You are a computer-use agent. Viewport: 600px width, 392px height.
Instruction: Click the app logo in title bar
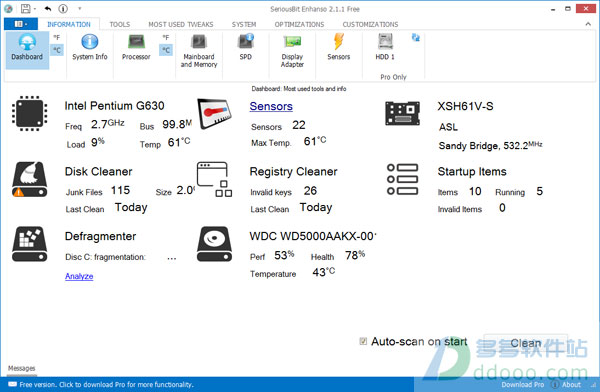8,8
